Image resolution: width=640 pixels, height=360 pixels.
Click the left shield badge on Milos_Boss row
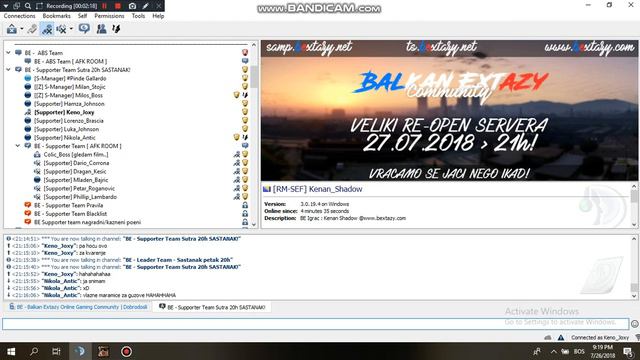[x=236, y=95]
